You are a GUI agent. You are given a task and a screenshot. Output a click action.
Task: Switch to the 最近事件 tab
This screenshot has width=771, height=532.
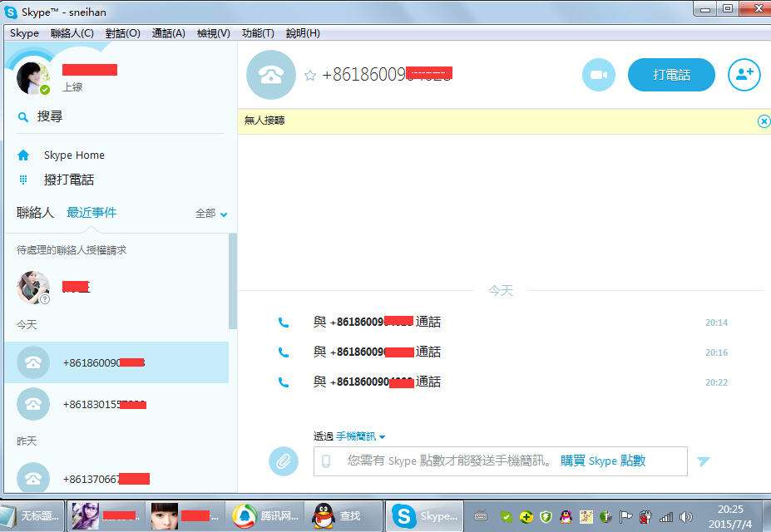[x=91, y=213]
